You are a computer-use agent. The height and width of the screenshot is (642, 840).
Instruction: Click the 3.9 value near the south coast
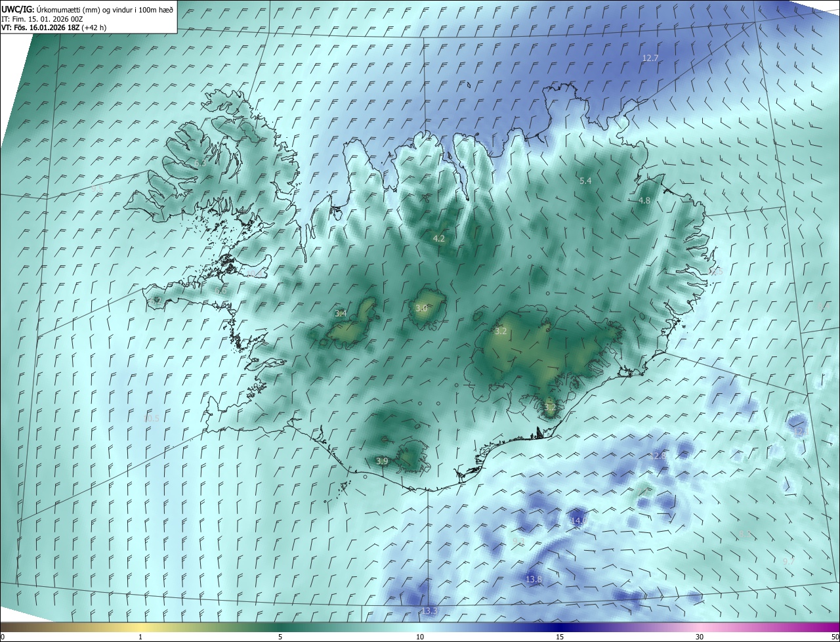pos(383,462)
